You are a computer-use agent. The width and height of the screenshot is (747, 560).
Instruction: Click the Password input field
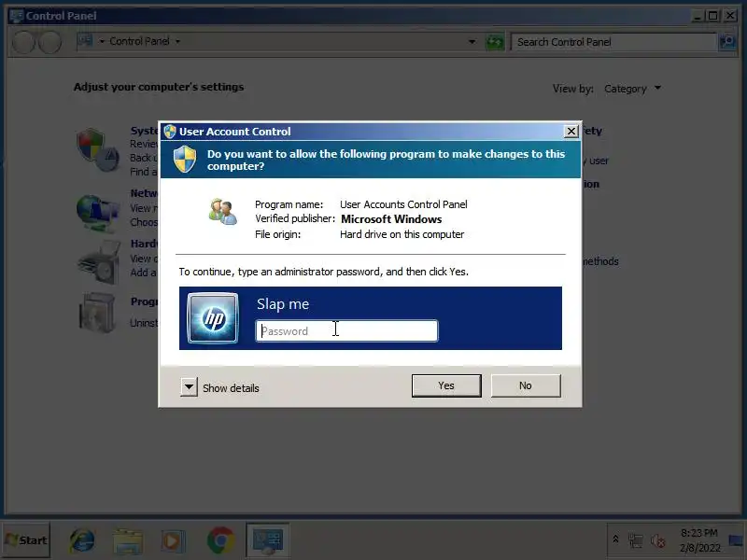point(346,331)
